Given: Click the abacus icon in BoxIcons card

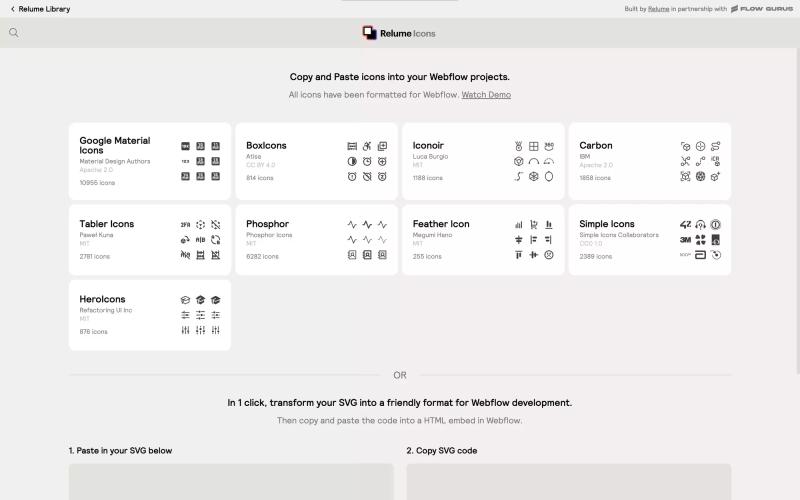Looking at the screenshot, I should (x=352, y=146).
